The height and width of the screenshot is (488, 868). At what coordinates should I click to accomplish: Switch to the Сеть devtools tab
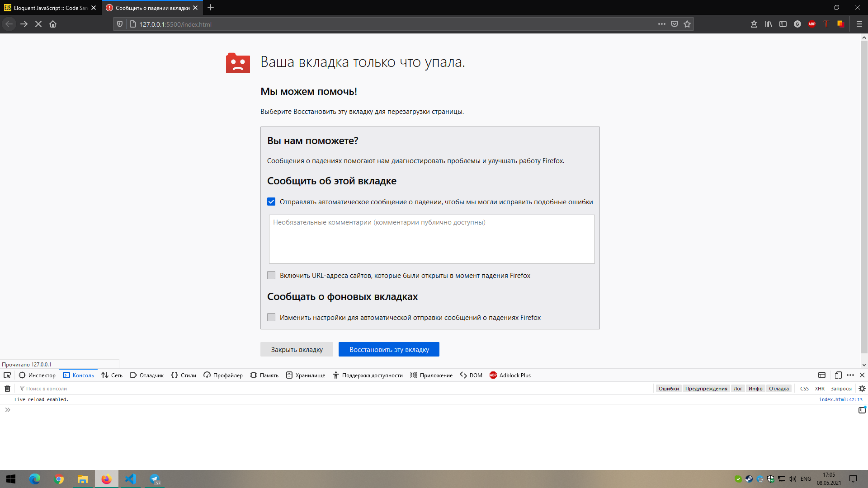click(x=112, y=375)
